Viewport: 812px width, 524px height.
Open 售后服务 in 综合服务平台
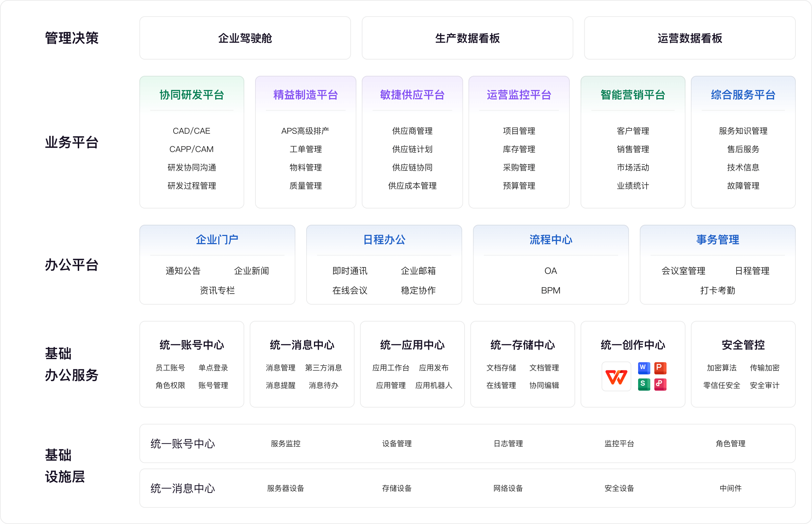click(x=743, y=149)
